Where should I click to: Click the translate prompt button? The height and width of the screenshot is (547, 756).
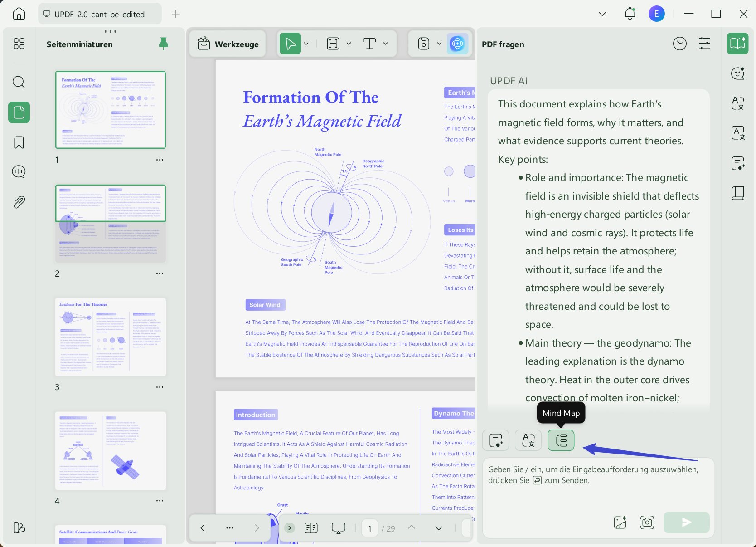(x=528, y=440)
